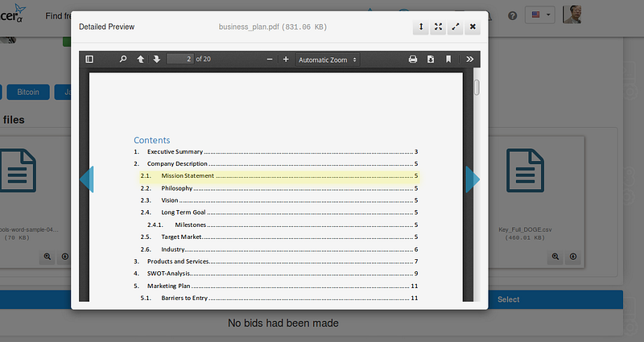Click the page number field

(x=180, y=59)
